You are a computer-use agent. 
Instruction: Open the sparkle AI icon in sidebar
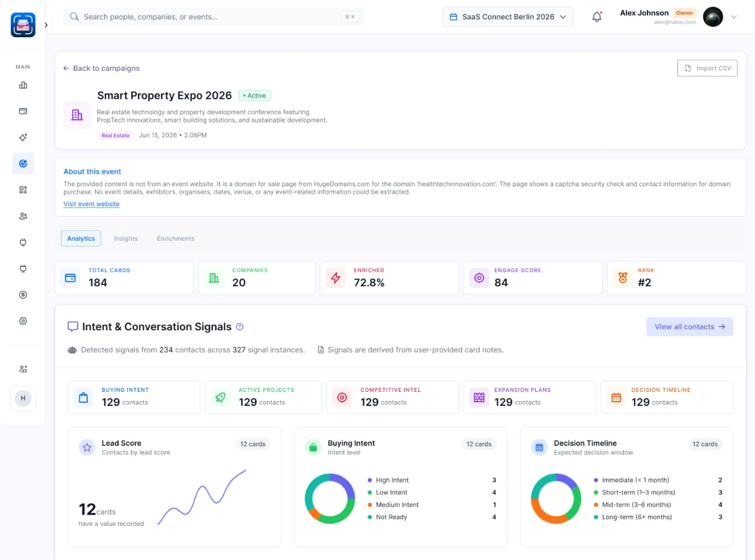click(x=23, y=137)
